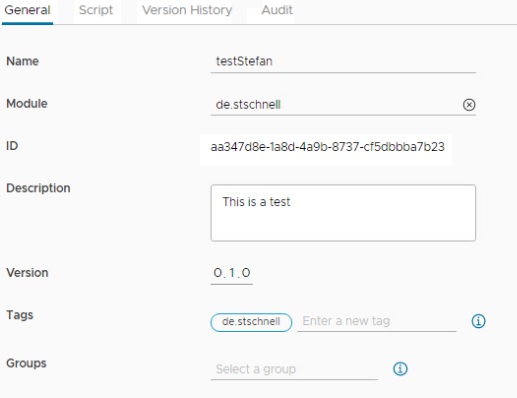
Task: Open the Select a group field
Action: pos(294,369)
